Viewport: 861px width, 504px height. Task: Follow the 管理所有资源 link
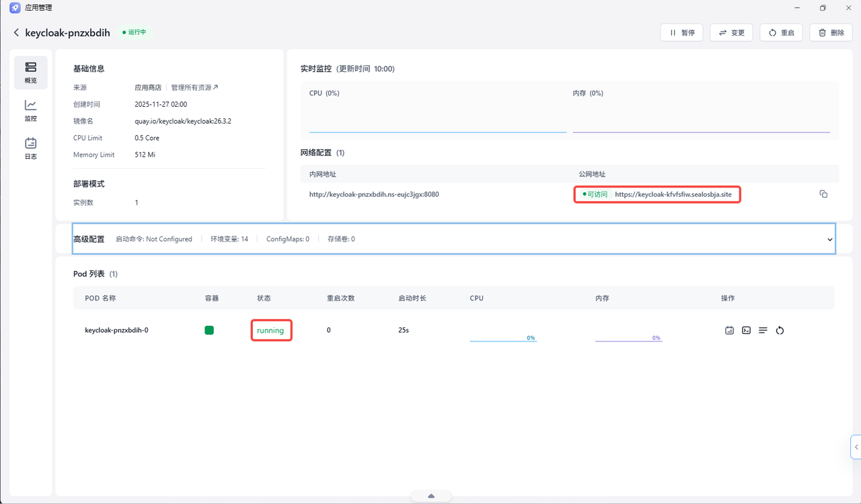[194, 87]
